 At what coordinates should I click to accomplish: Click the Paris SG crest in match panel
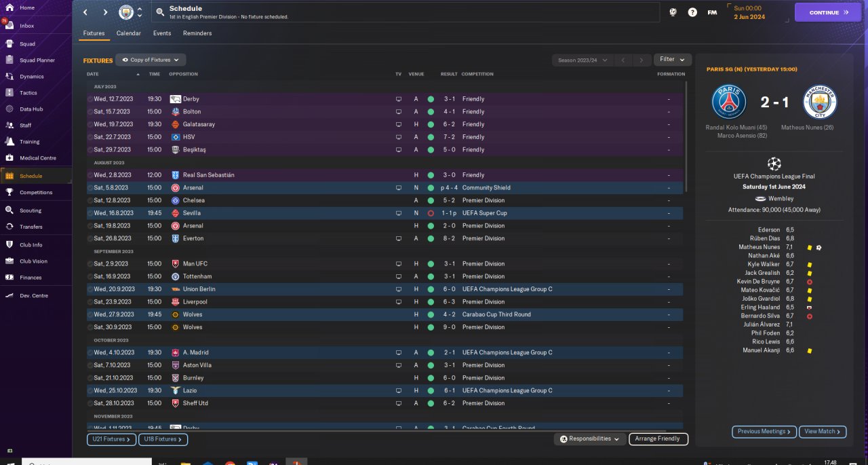point(729,103)
